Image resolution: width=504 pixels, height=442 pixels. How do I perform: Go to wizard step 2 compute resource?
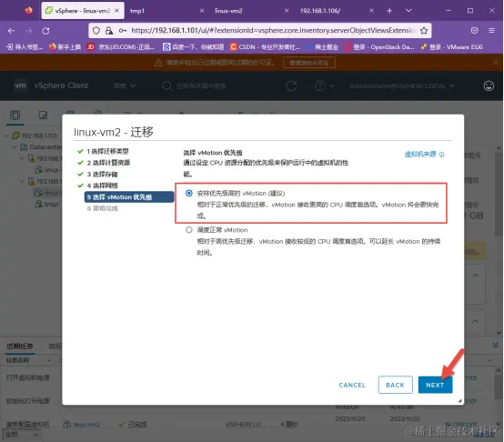click(x=108, y=163)
